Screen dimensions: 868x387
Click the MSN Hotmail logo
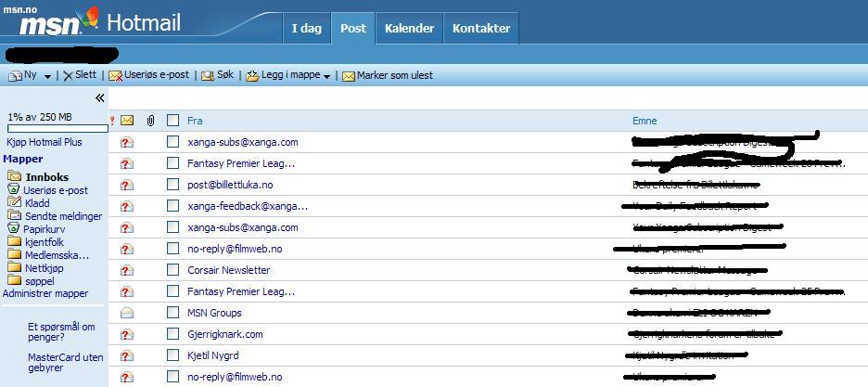coord(99,23)
